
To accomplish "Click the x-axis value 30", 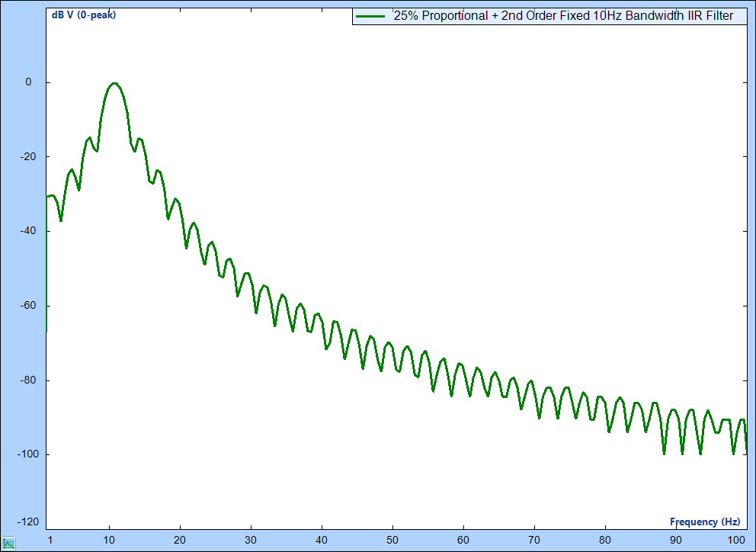I will click(251, 540).
